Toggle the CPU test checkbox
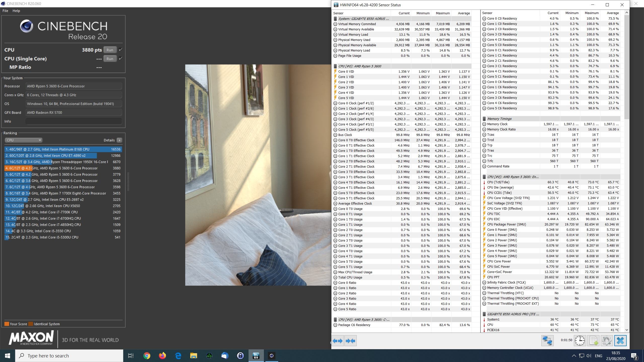The image size is (644, 362). pos(120,50)
